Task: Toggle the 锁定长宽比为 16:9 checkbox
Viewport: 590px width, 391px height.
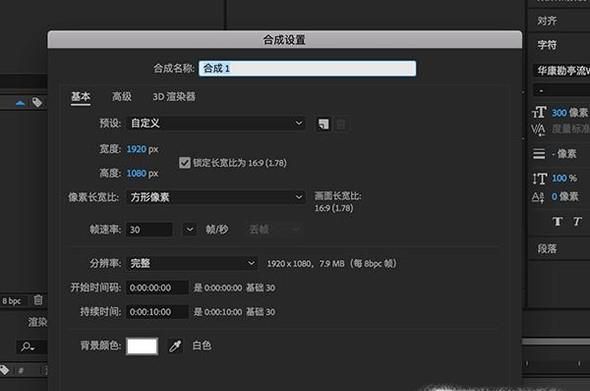Action: coord(184,163)
